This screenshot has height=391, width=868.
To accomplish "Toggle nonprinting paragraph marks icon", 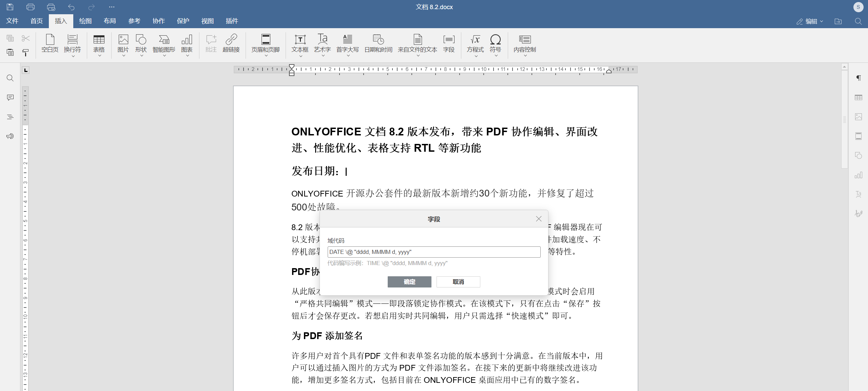I will click(x=858, y=78).
